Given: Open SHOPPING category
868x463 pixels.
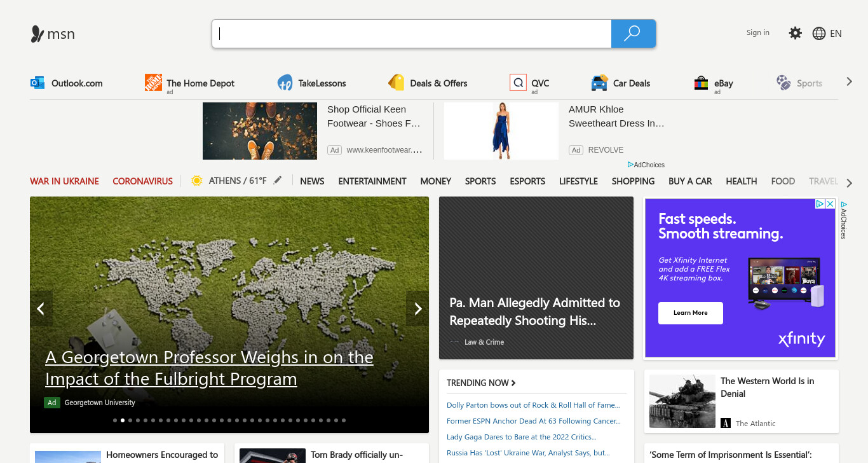Looking at the screenshot, I should point(633,181).
